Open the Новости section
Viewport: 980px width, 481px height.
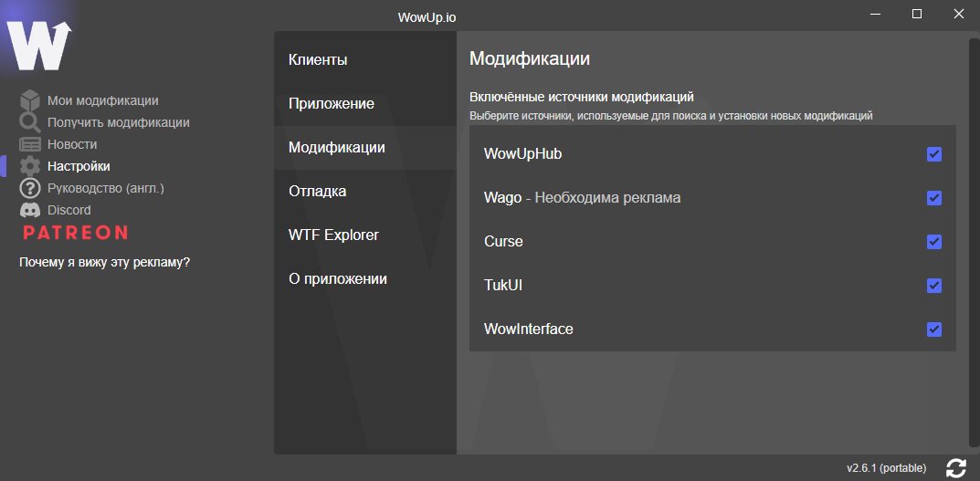(72, 144)
